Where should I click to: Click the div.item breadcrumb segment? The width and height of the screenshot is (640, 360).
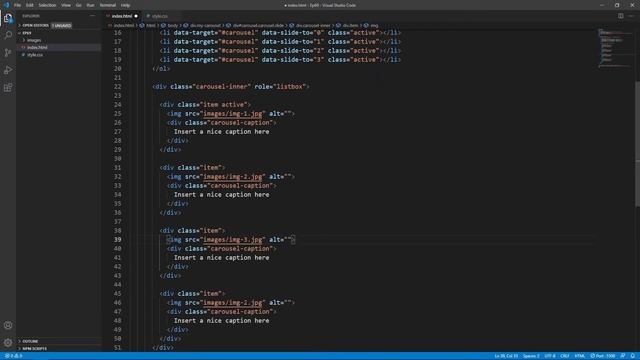350,26
